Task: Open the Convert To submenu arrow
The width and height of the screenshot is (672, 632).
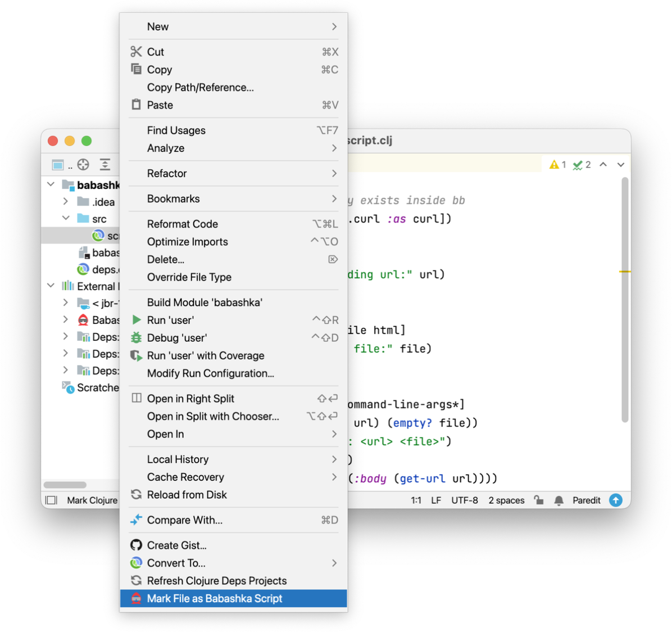Action: pos(334,562)
